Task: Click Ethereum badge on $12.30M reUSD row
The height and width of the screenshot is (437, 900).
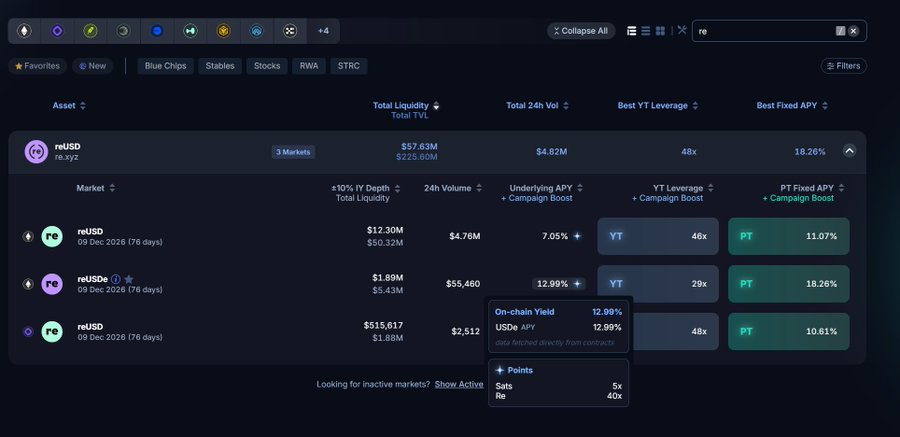Action: click(x=28, y=236)
